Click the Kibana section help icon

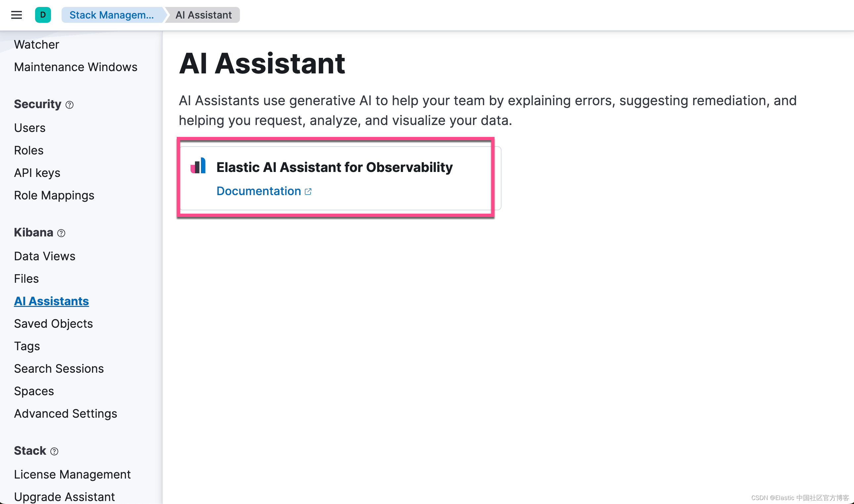coord(61,233)
